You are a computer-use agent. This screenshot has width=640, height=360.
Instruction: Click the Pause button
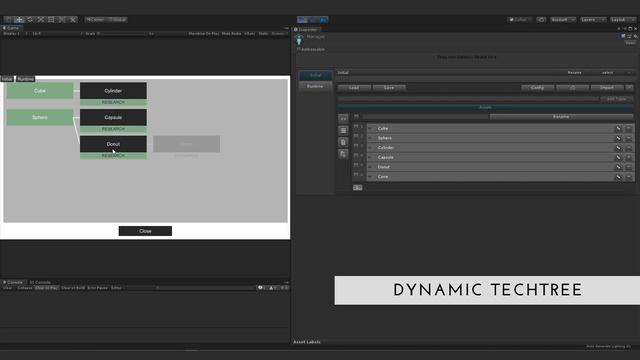tap(313, 20)
